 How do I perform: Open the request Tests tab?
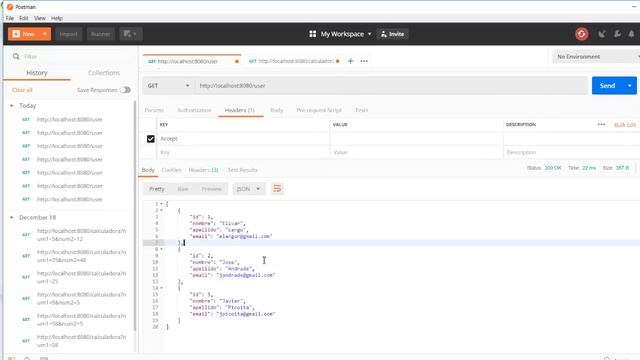(362, 110)
